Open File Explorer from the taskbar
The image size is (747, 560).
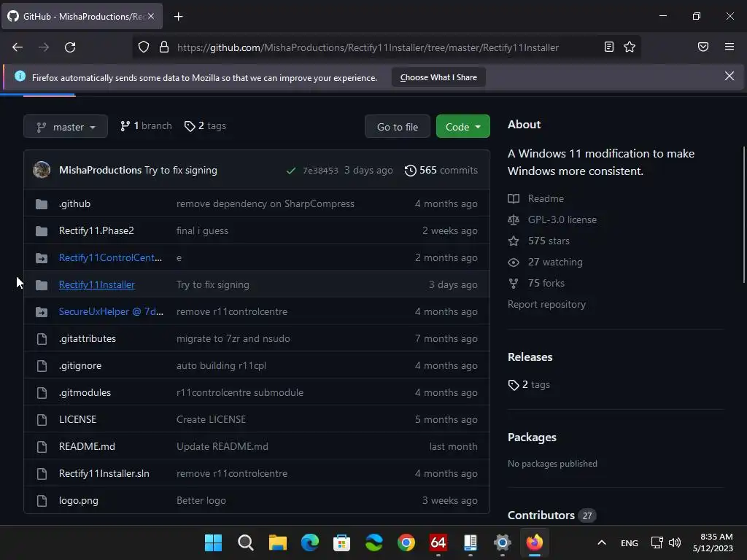(x=277, y=542)
